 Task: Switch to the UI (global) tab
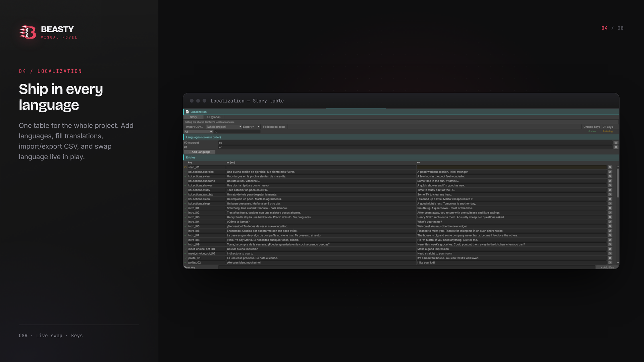pos(214,117)
